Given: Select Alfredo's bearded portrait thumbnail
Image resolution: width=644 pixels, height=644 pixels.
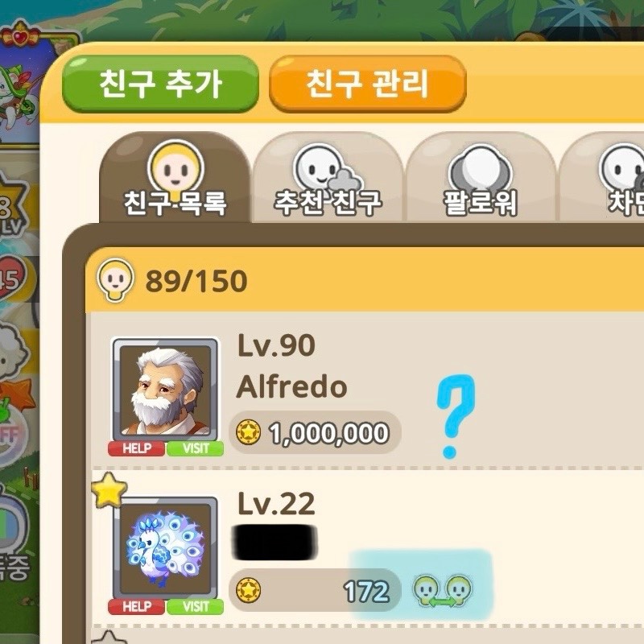Looking at the screenshot, I should point(166,390).
